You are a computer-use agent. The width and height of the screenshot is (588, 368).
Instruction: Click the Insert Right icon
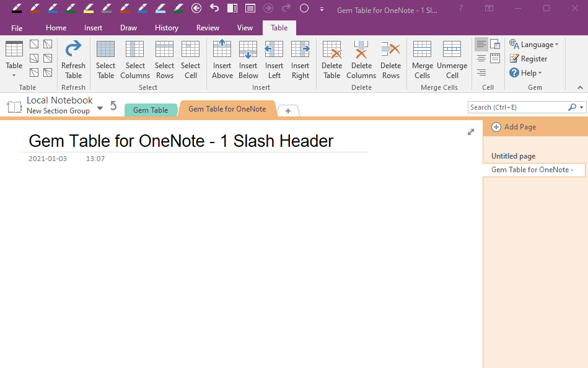(x=300, y=59)
